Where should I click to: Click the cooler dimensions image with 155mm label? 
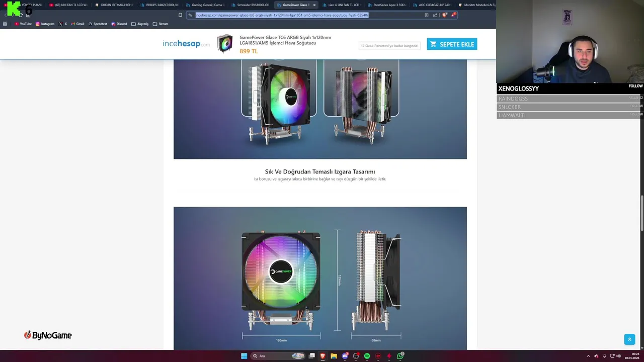click(x=320, y=278)
